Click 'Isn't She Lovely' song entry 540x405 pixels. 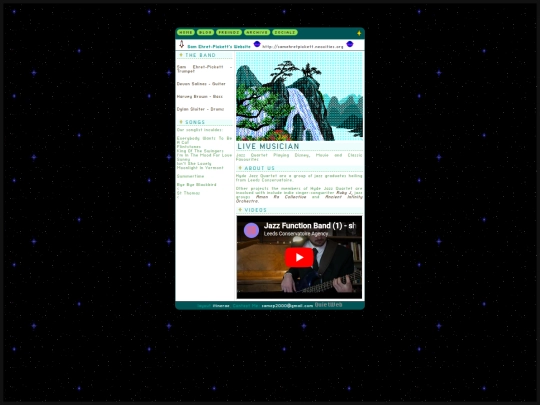click(194, 164)
